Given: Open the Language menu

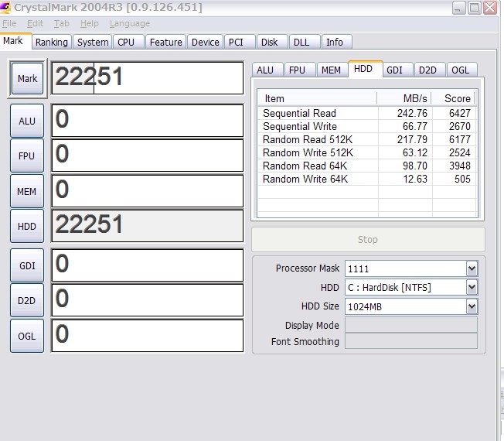Looking at the screenshot, I should 130,24.
